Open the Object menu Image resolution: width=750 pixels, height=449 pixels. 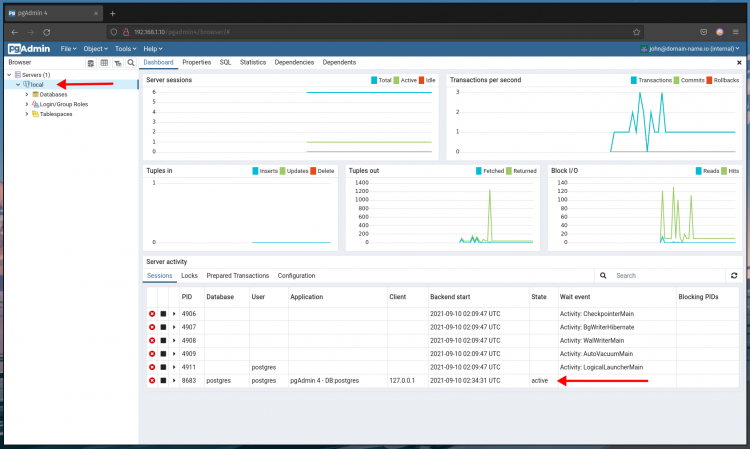(95, 49)
